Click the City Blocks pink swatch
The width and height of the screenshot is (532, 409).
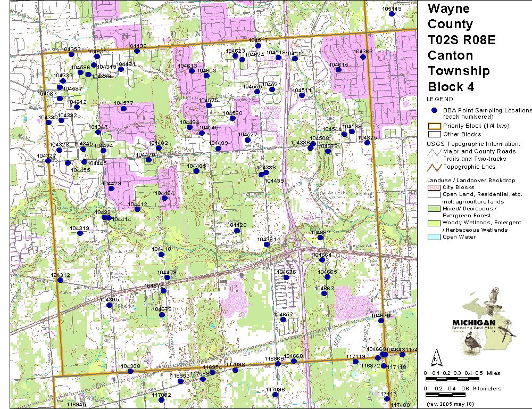(434, 187)
